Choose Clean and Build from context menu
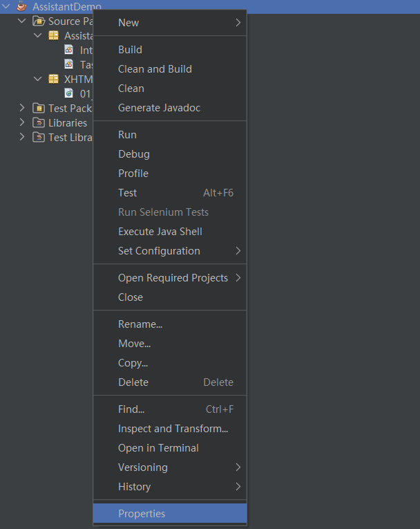The image size is (420, 529). point(155,69)
